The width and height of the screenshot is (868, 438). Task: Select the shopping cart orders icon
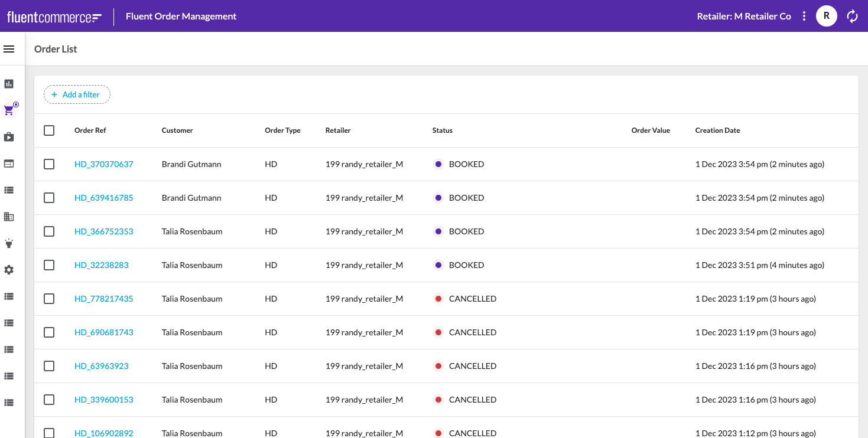(9, 110)
